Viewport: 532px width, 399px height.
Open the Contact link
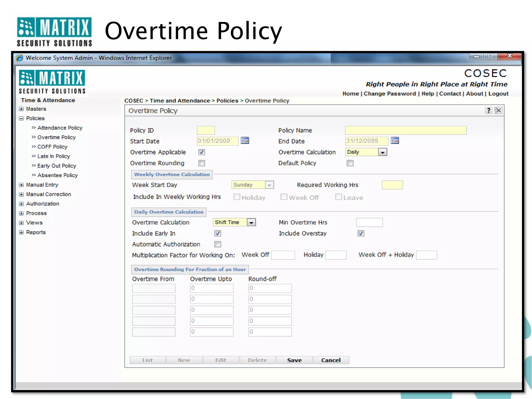tap(450, 94)
